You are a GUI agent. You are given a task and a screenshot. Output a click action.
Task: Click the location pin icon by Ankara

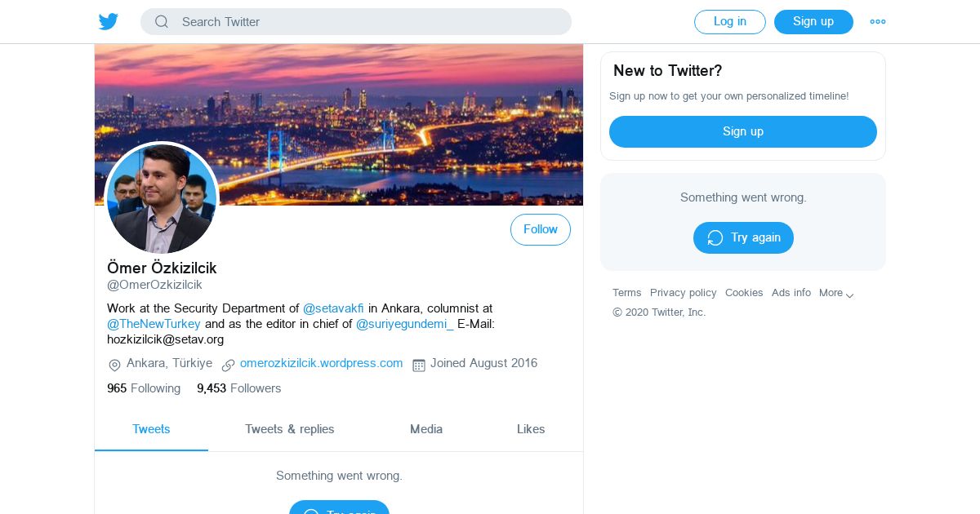coord(114,365)
